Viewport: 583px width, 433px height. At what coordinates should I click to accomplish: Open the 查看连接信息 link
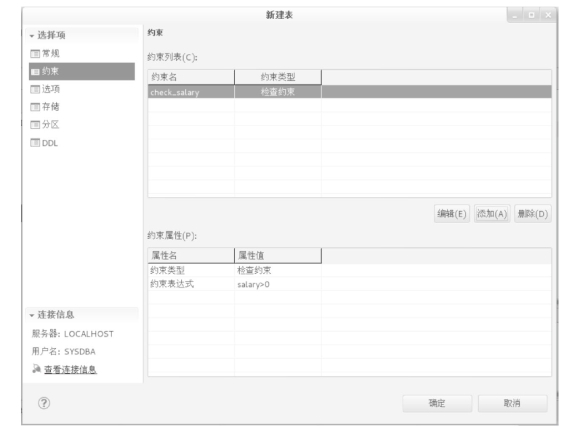[x=70, y=369]
